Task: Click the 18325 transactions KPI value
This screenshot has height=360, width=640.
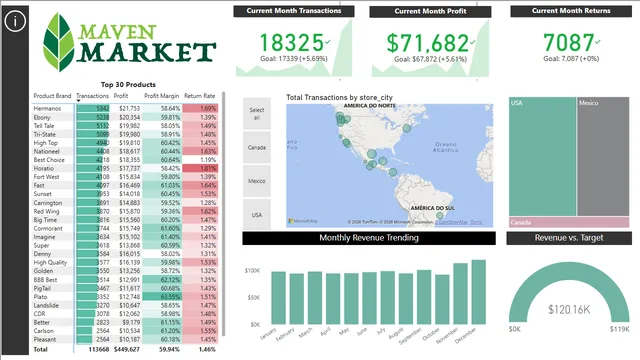Action: 291,43
